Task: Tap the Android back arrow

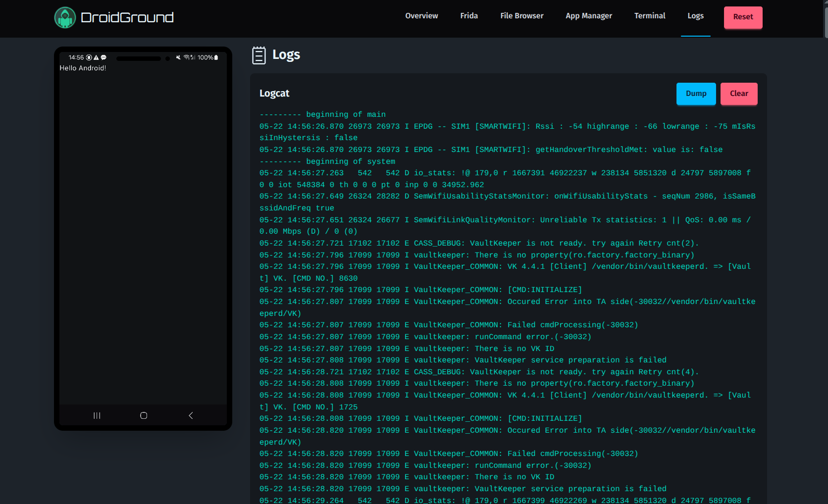Action: [x=191, y=415]
